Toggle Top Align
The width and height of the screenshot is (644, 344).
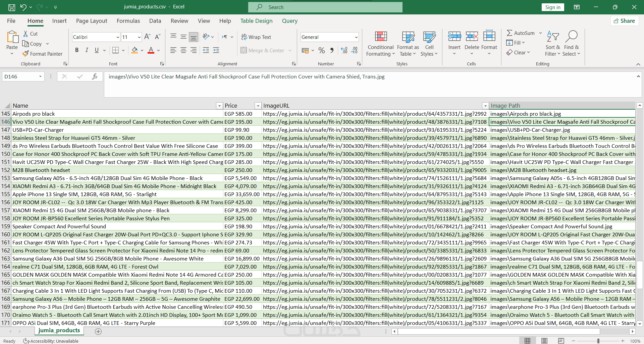tap(173, 37)
